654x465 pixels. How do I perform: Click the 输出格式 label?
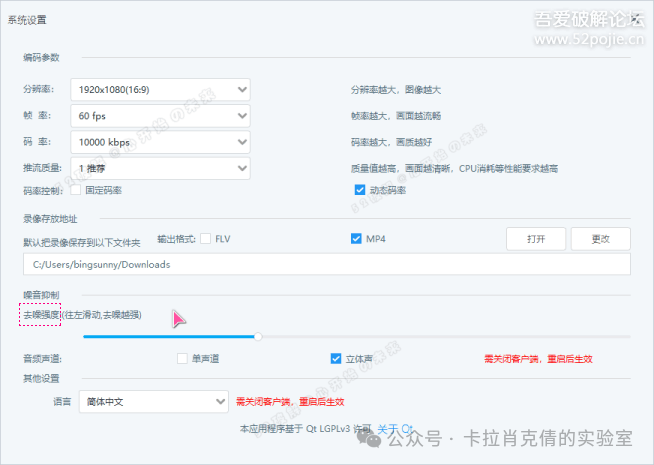click(x=176, y=239)
